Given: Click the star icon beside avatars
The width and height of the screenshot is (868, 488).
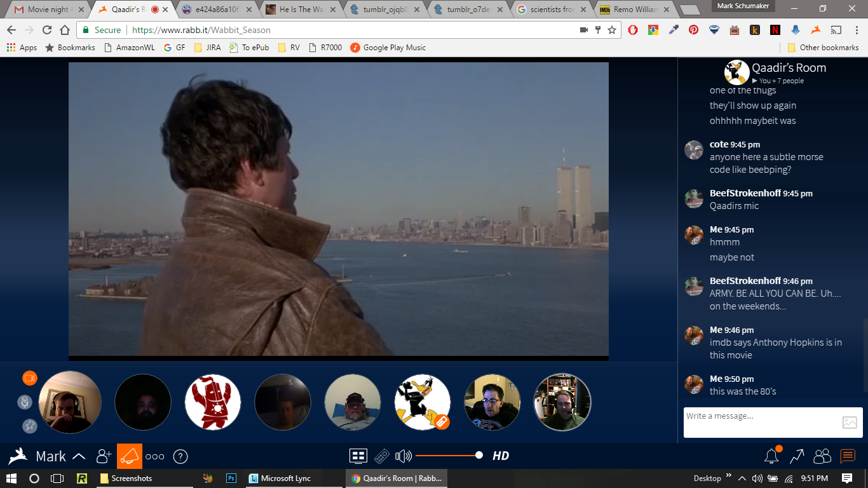Looking at the screenshot, I should (30, 426).
